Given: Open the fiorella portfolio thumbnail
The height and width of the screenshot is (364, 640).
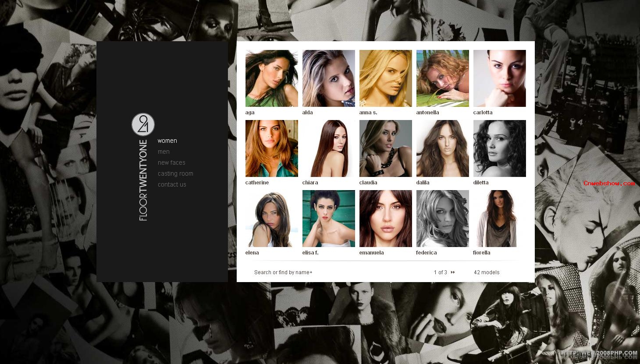Looking at the screenshot, I should tap(499, 219).
